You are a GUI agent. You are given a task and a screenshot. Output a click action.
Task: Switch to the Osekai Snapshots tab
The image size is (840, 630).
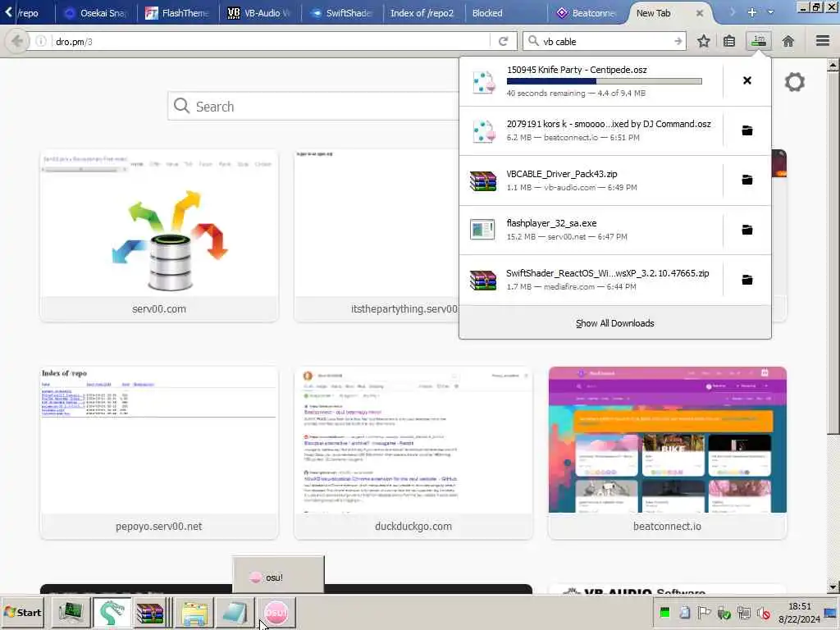click(x=97, y=13)
